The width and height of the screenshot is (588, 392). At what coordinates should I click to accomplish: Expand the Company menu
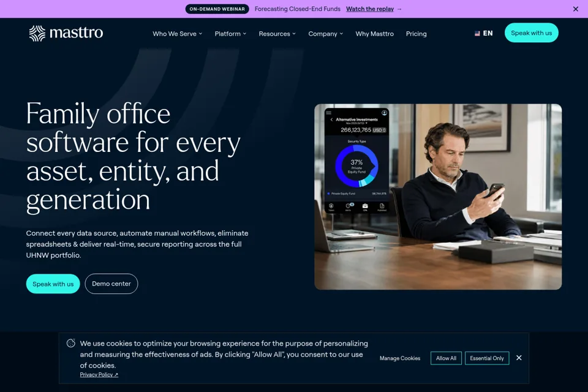(x=326, y=34)
